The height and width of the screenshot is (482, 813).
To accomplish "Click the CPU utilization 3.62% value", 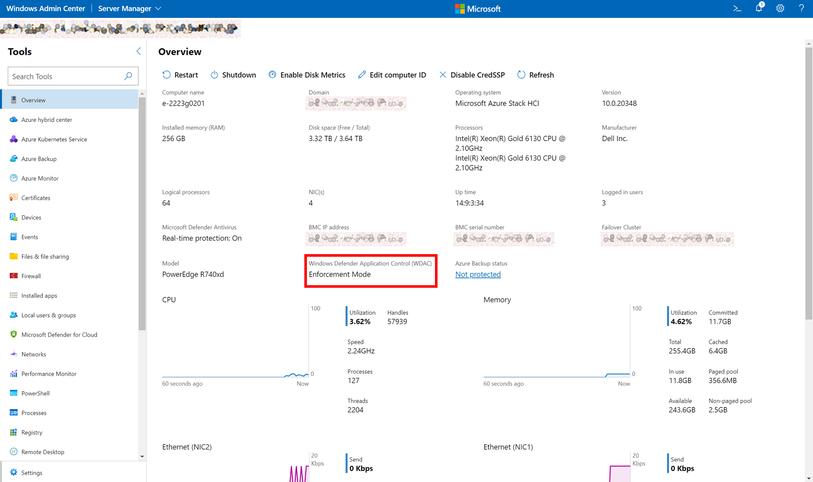I will (360, 322).
